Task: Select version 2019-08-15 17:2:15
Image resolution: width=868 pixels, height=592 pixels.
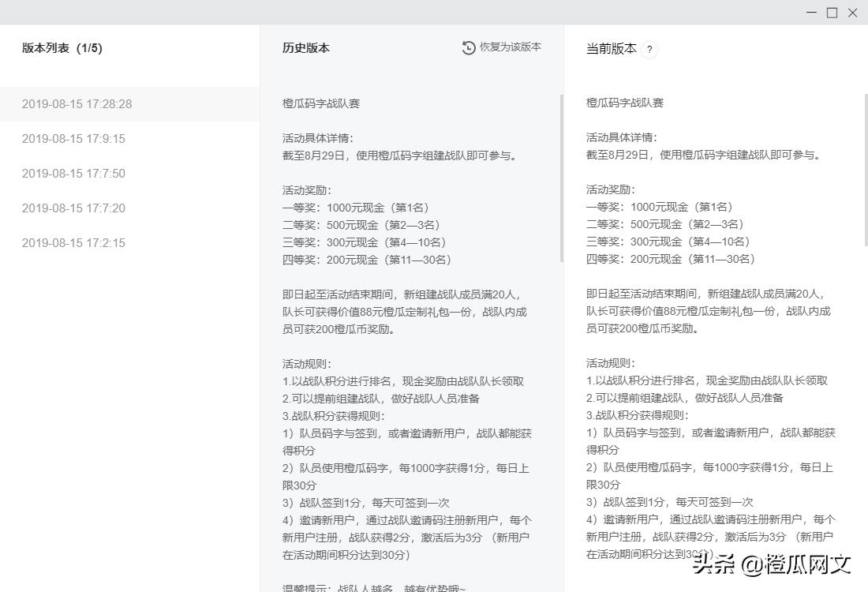Action: [x=73, y=242]
